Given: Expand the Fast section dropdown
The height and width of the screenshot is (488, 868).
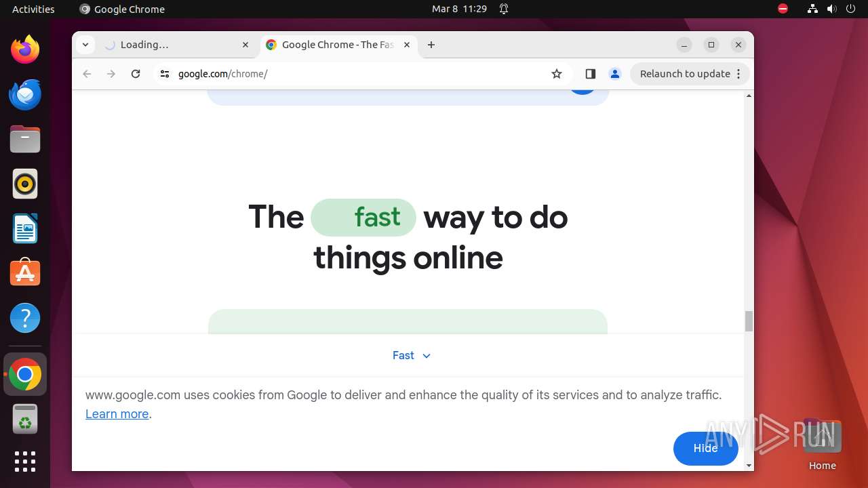Looking at the screenshot, I should [412, 355].
